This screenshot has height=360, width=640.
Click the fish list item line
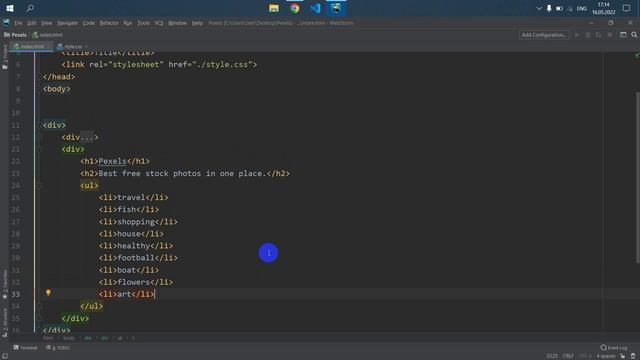[129, 209]
